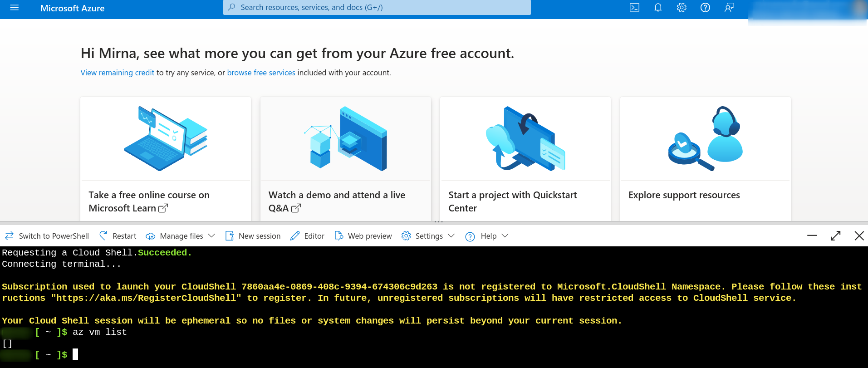Switch to PowerShell in Cloud Shell
Image resolution: width=868 pixels, height=368 pixels.
[47, 236]
